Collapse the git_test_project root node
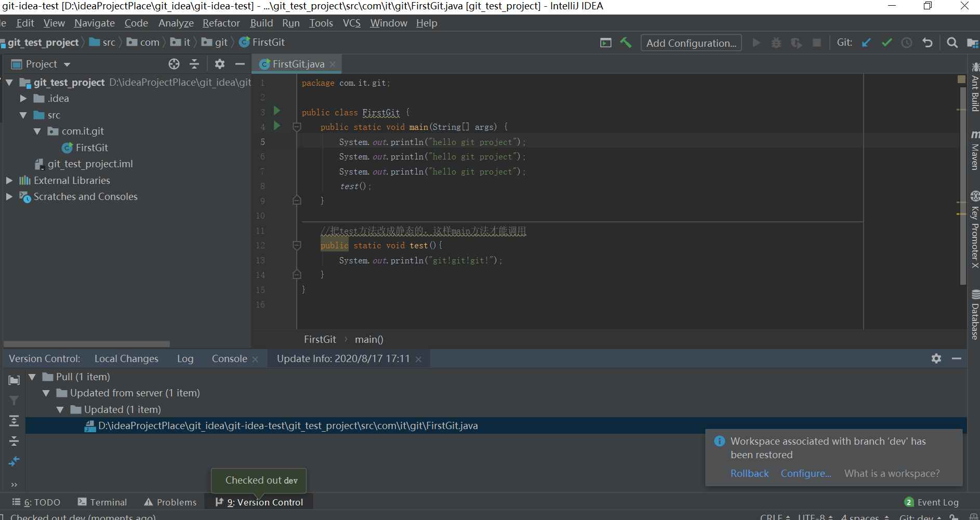The width and height of the screenshot is (980, 520). (9, 82)
